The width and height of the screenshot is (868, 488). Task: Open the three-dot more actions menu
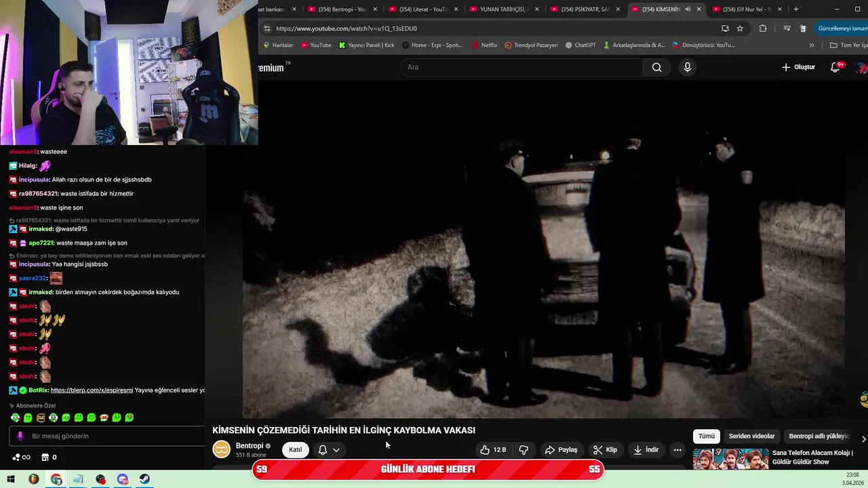pyautogui.click(x=677, y=450)
